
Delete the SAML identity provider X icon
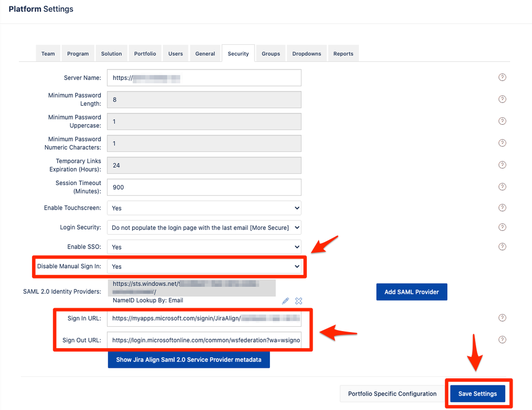pos(299,301)
